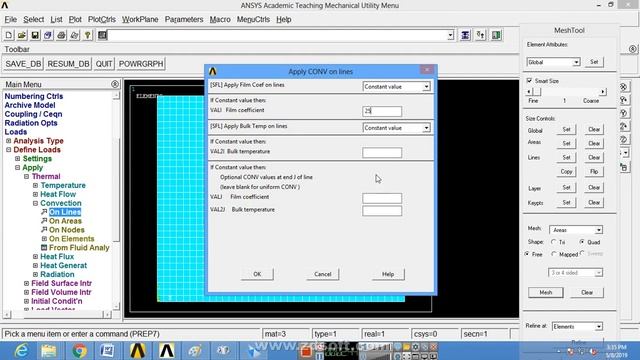This screenshot has width=640, height=360.
Task: Expand the Radiation tree node
Action: click(x=36, y=274)
